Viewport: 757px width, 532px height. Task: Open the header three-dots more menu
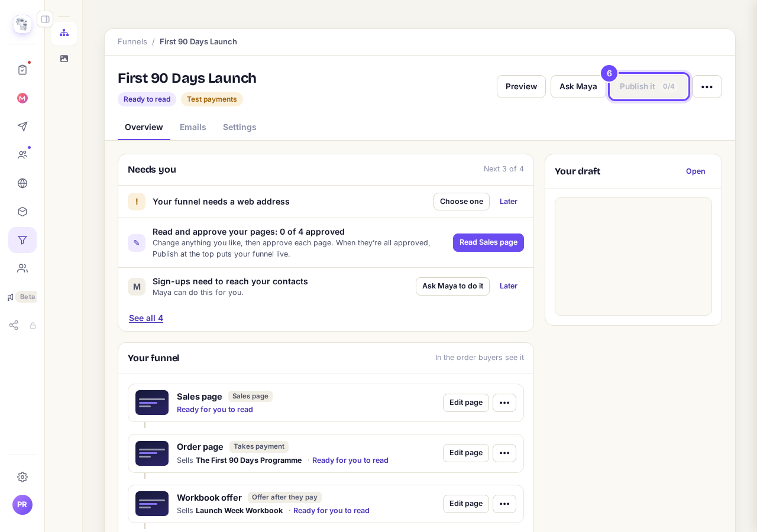point(707,87)
